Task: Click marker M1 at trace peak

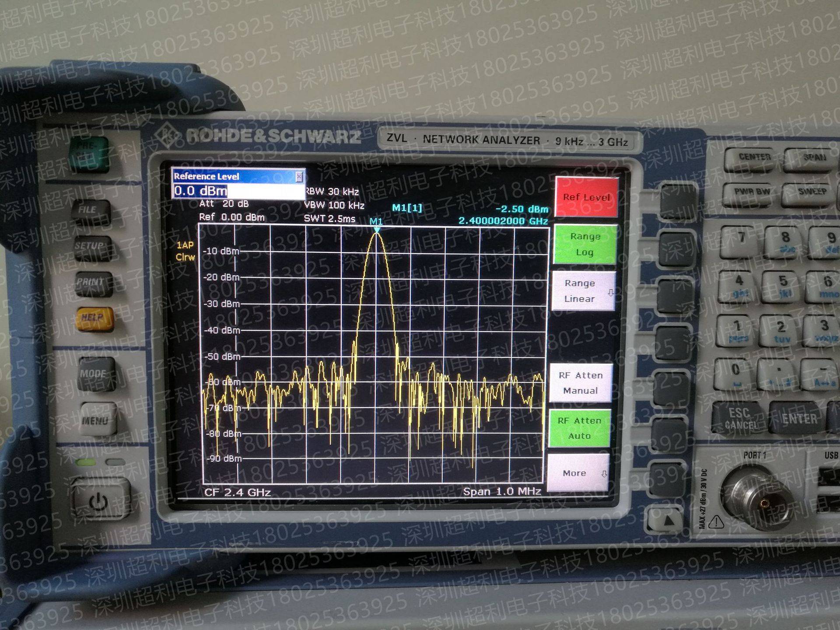Action: tap(376, 229)
